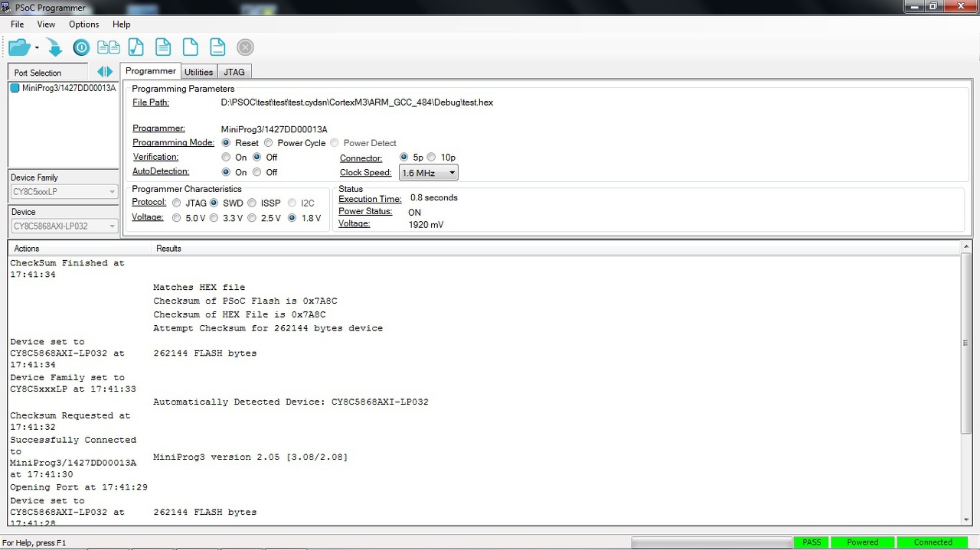Click the document icon with bottom line
The width and height of the screenshot is (980, 550).
coord(217,47)
